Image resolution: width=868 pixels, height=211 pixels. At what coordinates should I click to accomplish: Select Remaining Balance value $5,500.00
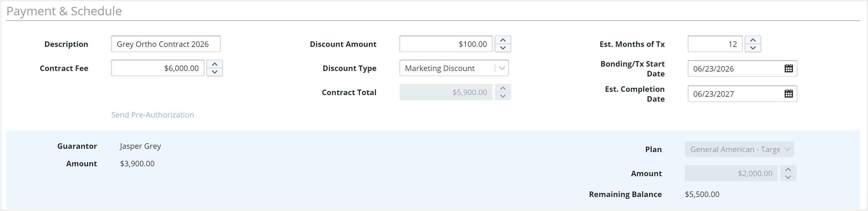[x=702, y=195]
